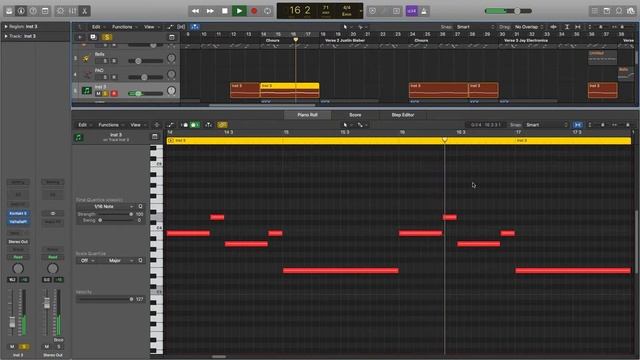Toggle the blue Catch Playhead button in Tracks
The width and height of the screenshot is (640, 360).
(x=195, y=27)
